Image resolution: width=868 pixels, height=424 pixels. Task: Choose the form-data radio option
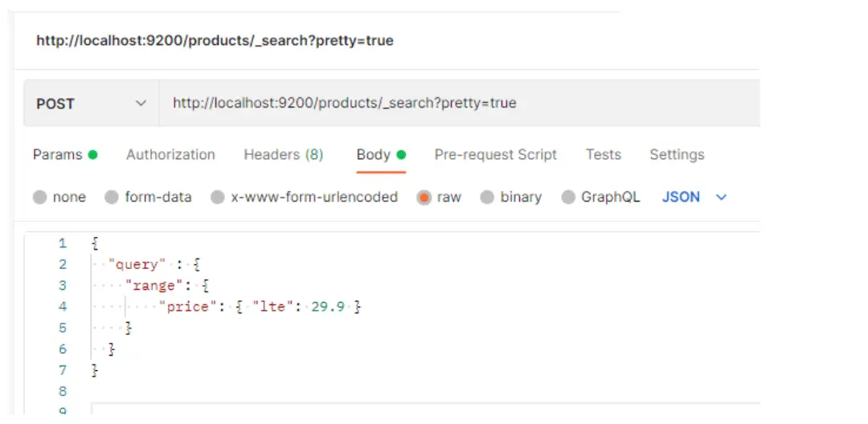(112, 198)
